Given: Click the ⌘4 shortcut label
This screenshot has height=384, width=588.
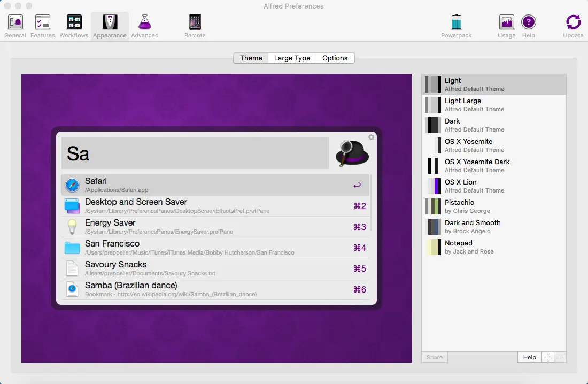Looking at the screenshot, I should pos(360,248).
